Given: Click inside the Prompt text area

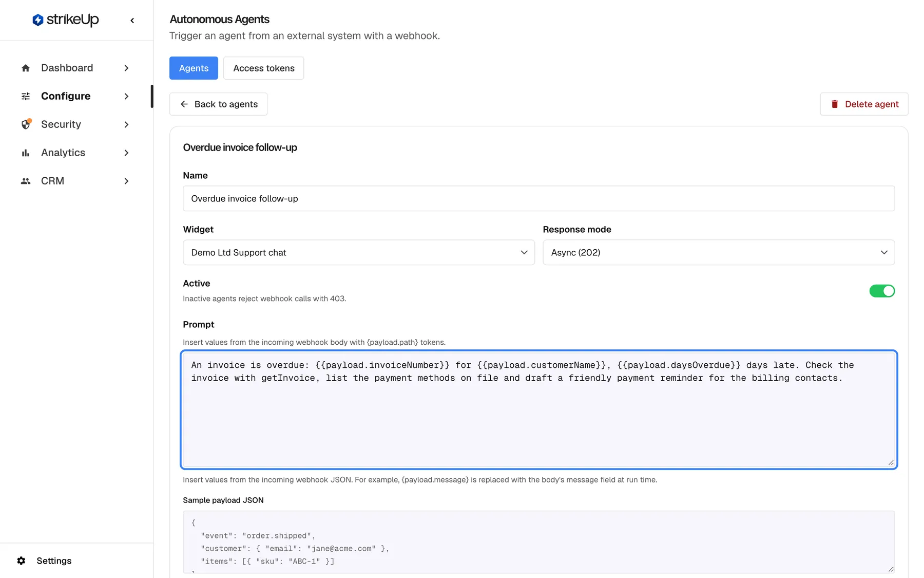Looking at the screenshot, I should (538, 409).
